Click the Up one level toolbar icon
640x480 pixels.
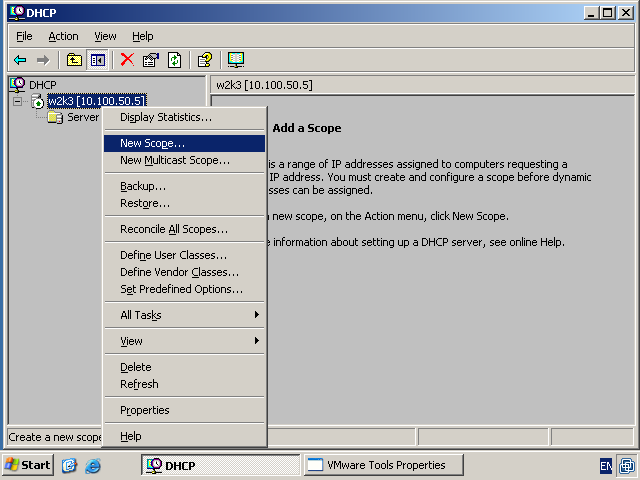click(x=74, y=60)
